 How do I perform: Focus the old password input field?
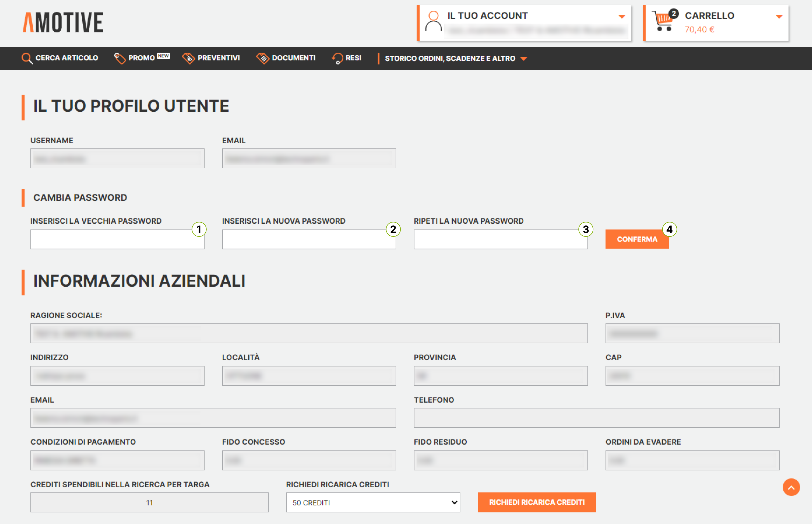point(117,240)
